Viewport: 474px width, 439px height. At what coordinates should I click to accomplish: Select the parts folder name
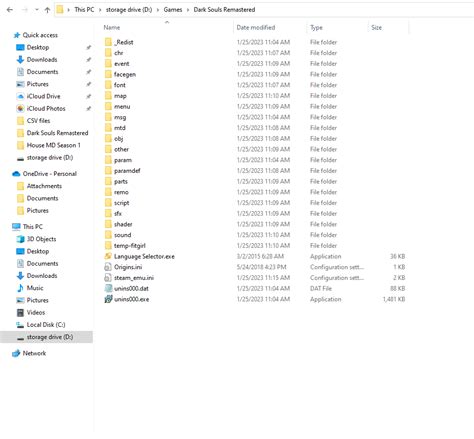click(x=121, y=182)
